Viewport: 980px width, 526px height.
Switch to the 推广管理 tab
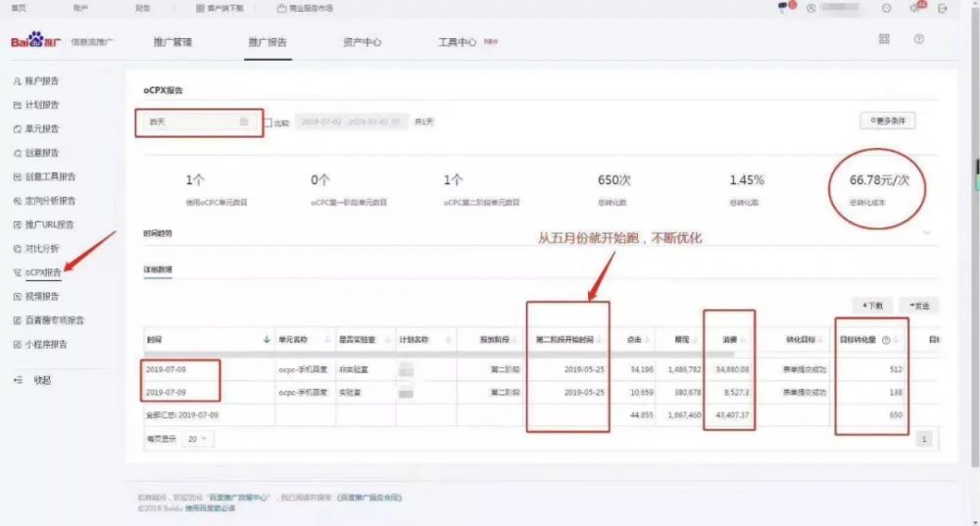172,43
